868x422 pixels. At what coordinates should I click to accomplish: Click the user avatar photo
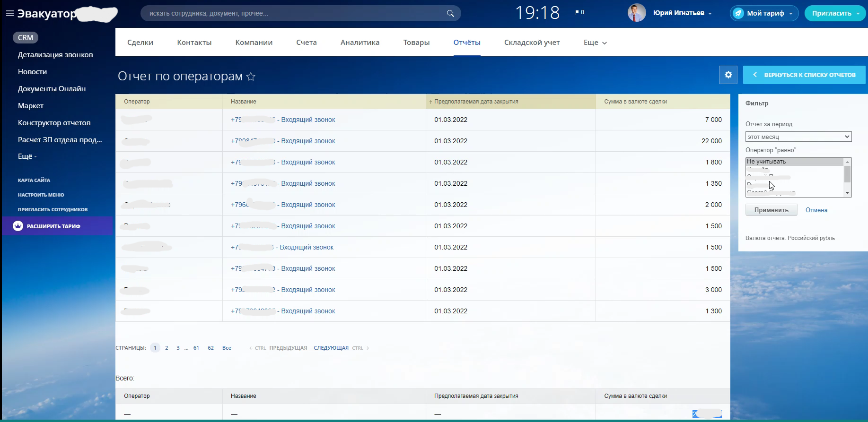click(636, 13)
